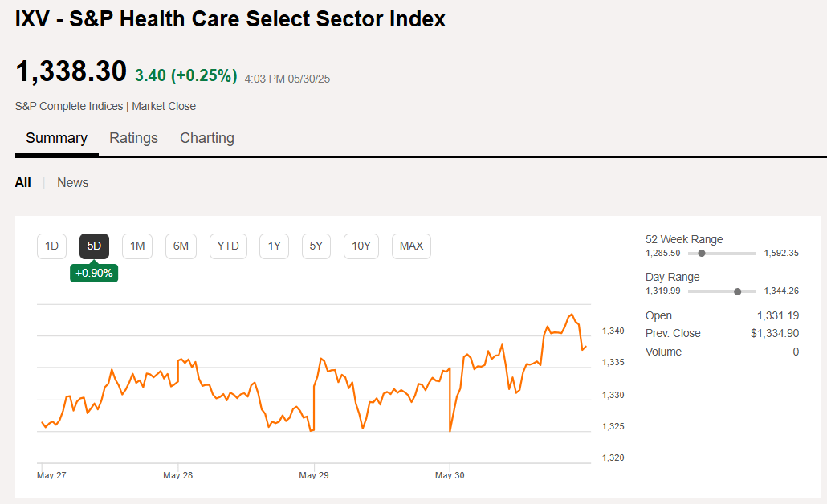Open the Charting tab

[207, 138]
